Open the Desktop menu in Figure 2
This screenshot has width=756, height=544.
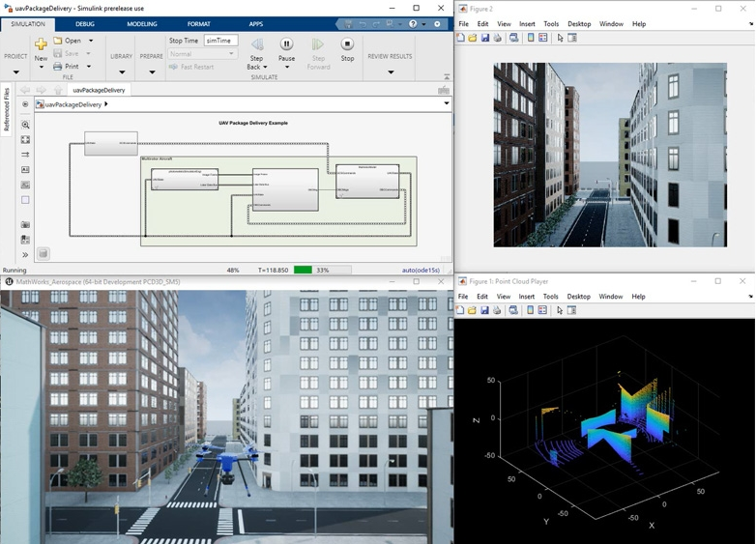(x=579, y=23)
